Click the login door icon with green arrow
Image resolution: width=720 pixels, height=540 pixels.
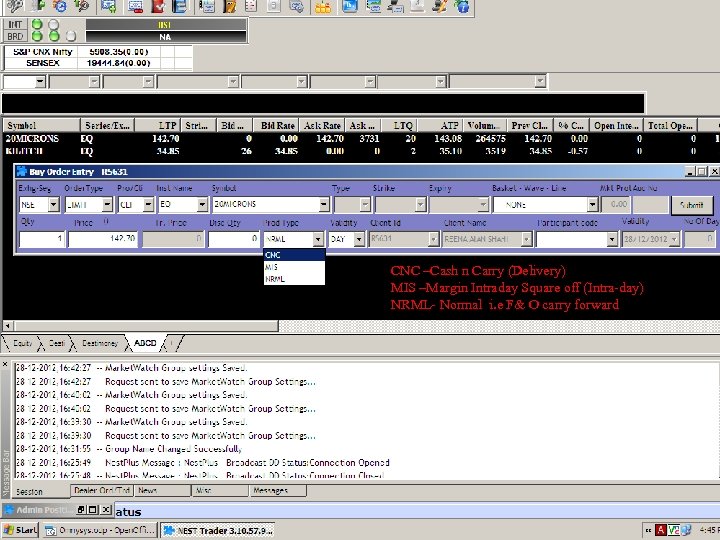point(39,6)
